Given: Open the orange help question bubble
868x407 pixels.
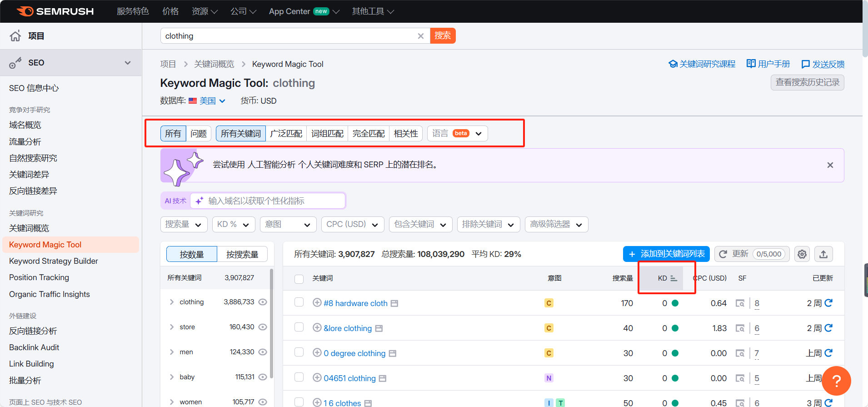Looking at the screenshot, I should [x=836, y=381].
